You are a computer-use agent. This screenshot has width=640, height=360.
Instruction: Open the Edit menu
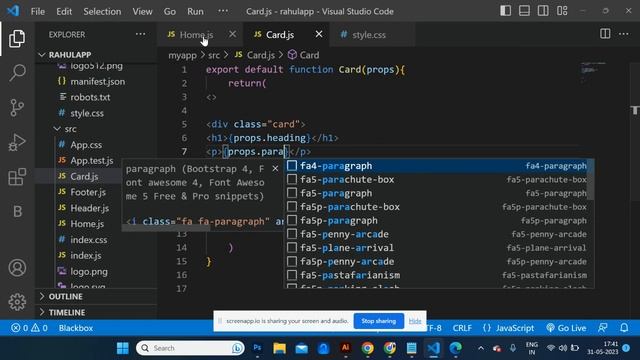(64, 11)
